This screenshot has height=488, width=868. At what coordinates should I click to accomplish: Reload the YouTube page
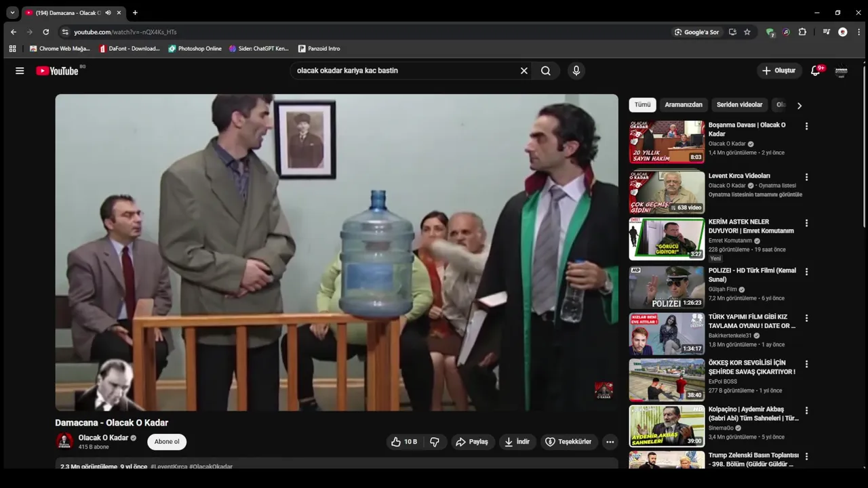[45, 32]
